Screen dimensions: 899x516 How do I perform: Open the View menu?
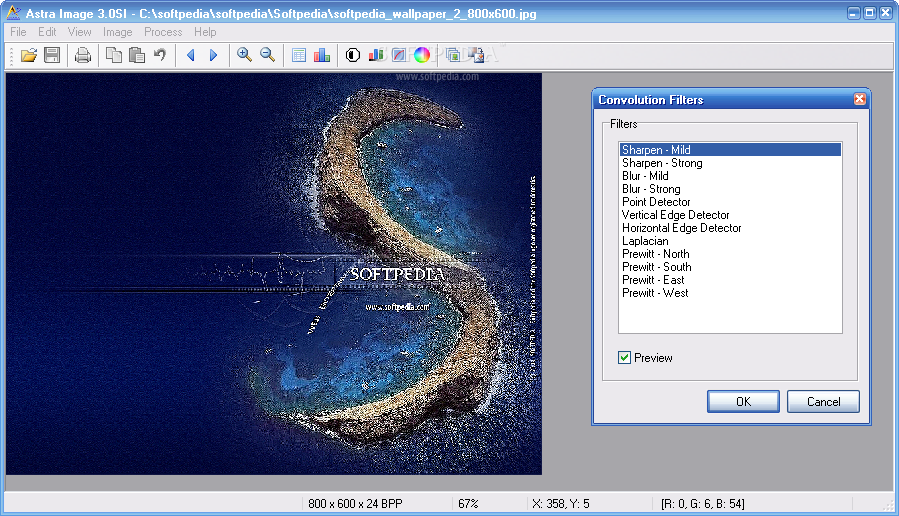click(79, 32)
